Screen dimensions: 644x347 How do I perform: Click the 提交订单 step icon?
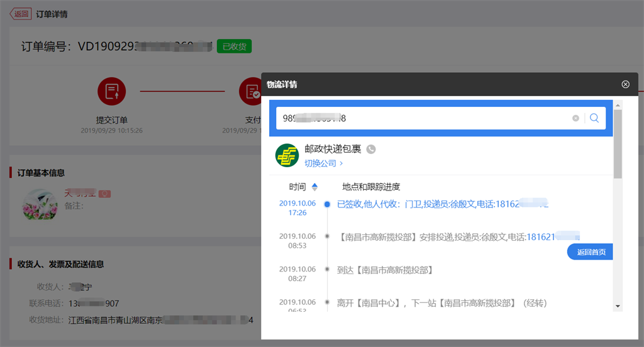click(111, 91)
